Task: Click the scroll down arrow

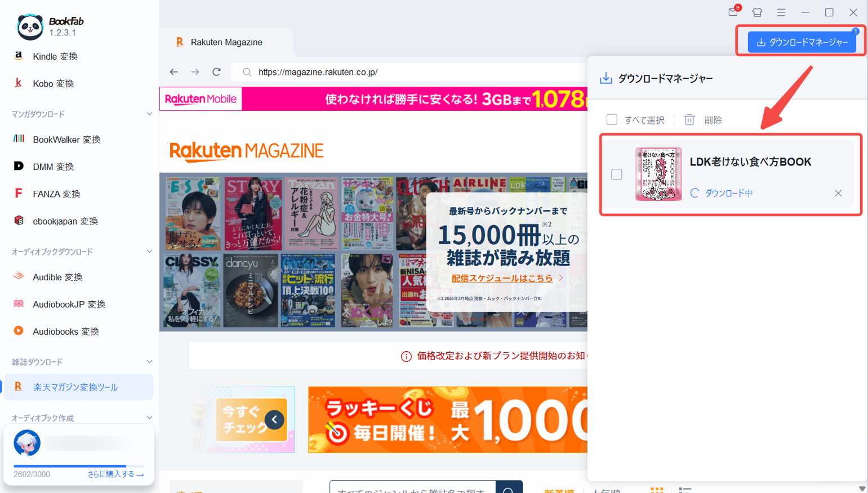Action: pyautogui.click(x=862, y=488)
